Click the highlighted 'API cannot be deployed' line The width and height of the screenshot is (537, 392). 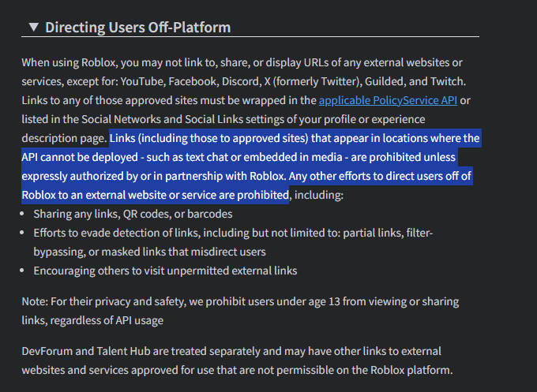click(238, 157)
